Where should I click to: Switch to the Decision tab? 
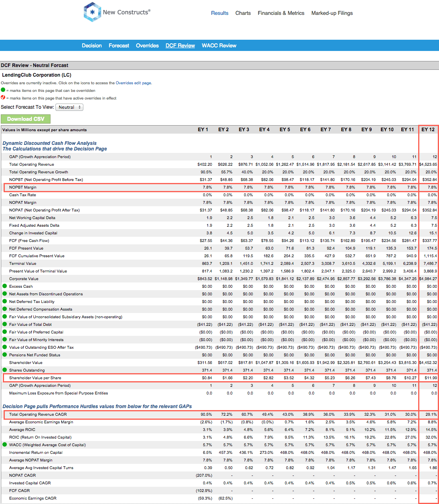point(92,46)
